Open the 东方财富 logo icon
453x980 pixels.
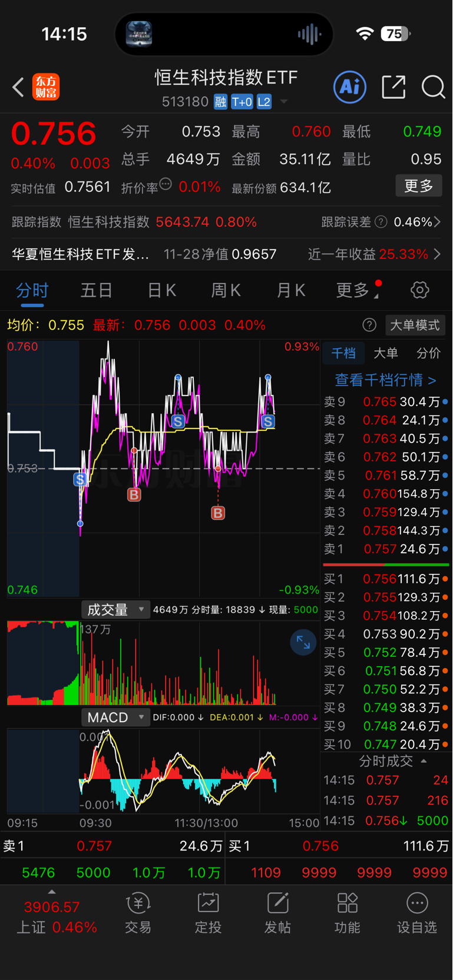[46, 87]
